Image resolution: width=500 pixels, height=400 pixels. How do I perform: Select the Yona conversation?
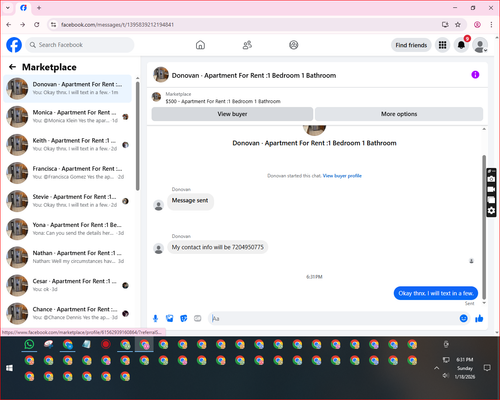point(67,229)
